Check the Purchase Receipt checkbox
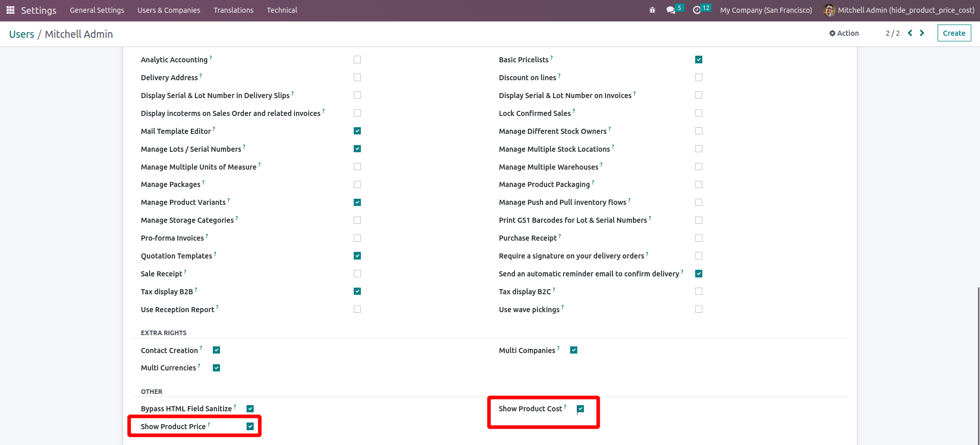The width and height of the screenshot is (980, 445). coord(699,238)
